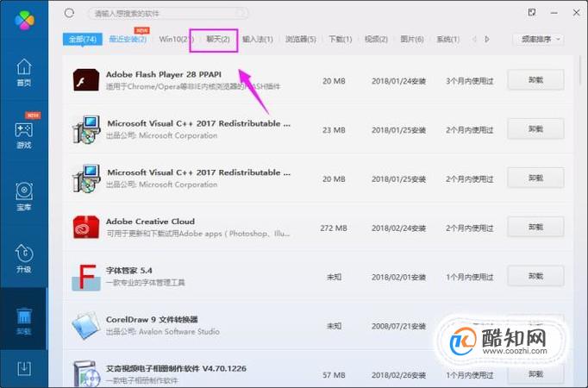This screenshot has width=588, height=388.
Task: Click the title CorelDraw 9 文件转换器
Action: [x=152, y=319]
